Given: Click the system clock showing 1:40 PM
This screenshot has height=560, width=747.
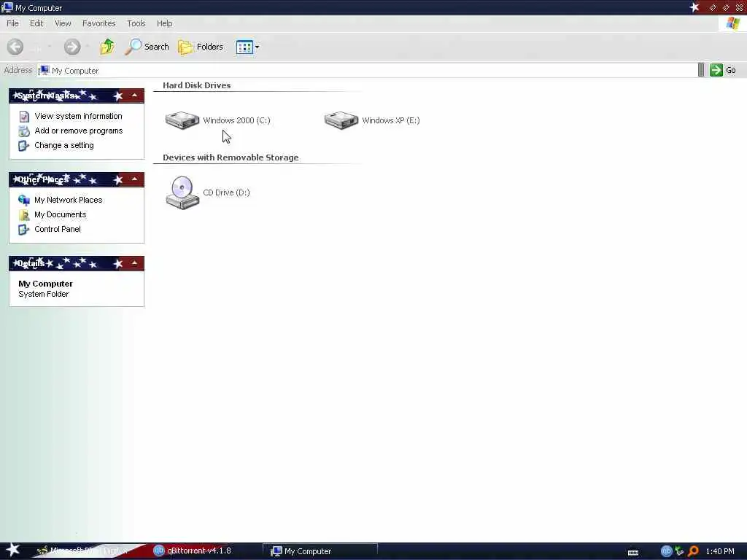Looking at the screenshot, I should (720, 551).
